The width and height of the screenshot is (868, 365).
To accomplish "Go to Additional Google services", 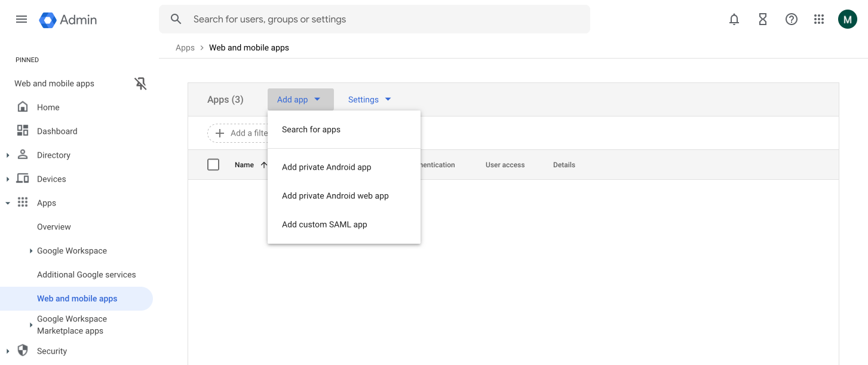I will (87, 275).
